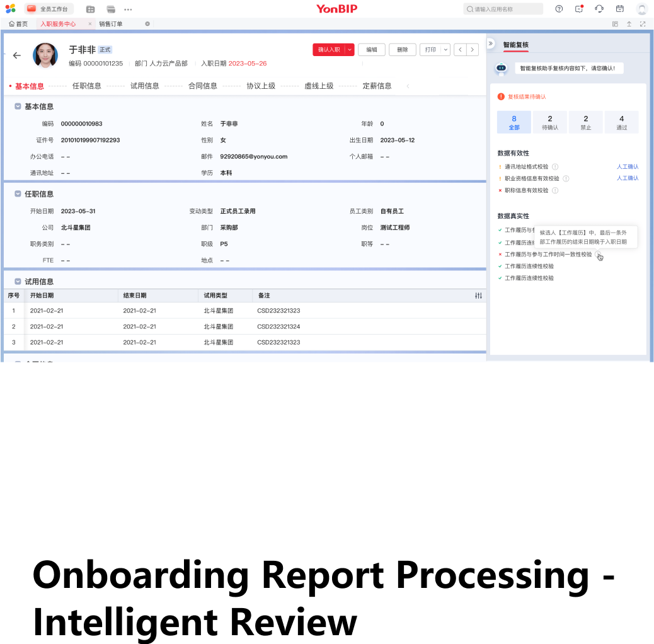Image resolution: width=654 pixels, height=644 pixels.
Task: Go back using the left arrow icon
Action: [x=16, y=55]
